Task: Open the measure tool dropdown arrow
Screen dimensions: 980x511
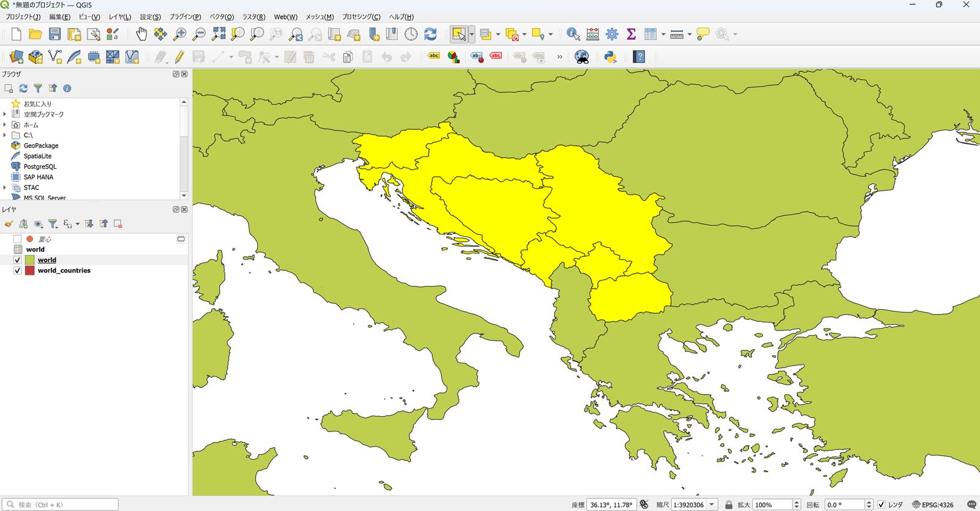Action: click(690, 34)
